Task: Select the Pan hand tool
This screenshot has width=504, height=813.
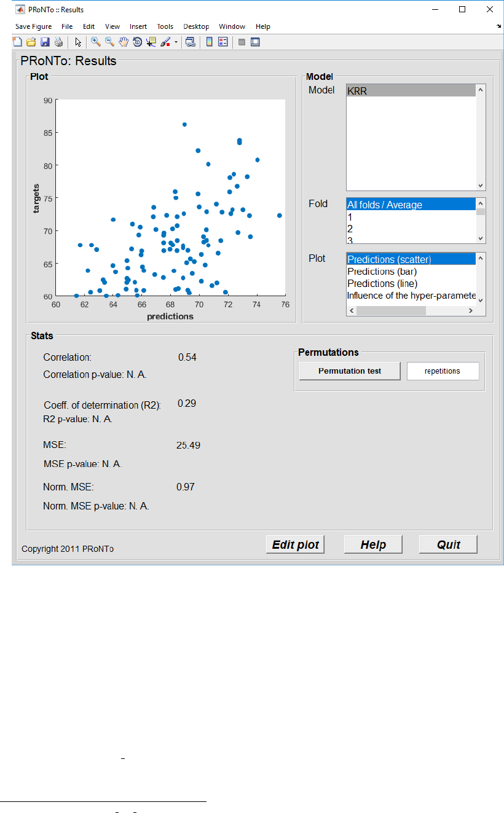Action: click(124, 42)
